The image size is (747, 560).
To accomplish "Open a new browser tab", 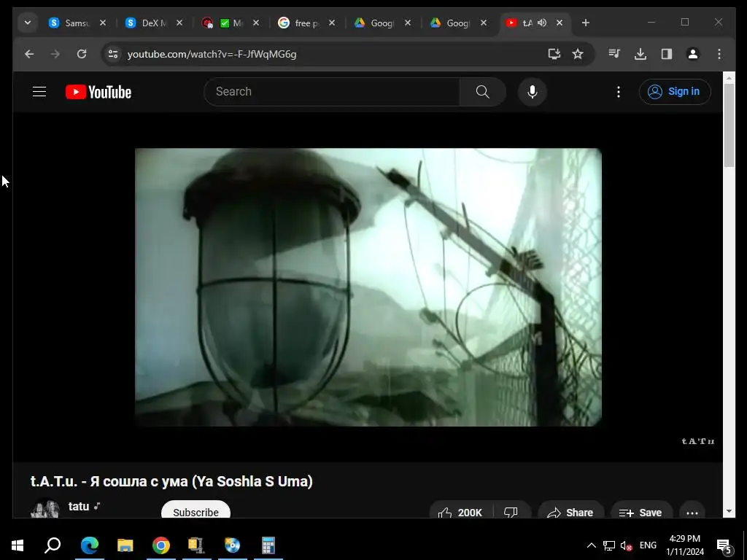I will (586, 23).
